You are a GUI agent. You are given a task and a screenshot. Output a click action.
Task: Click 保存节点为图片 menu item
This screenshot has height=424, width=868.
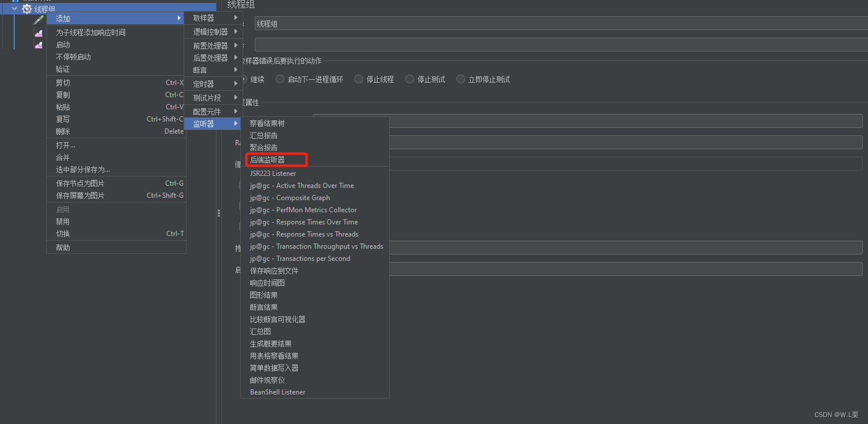tap(116, 183)
